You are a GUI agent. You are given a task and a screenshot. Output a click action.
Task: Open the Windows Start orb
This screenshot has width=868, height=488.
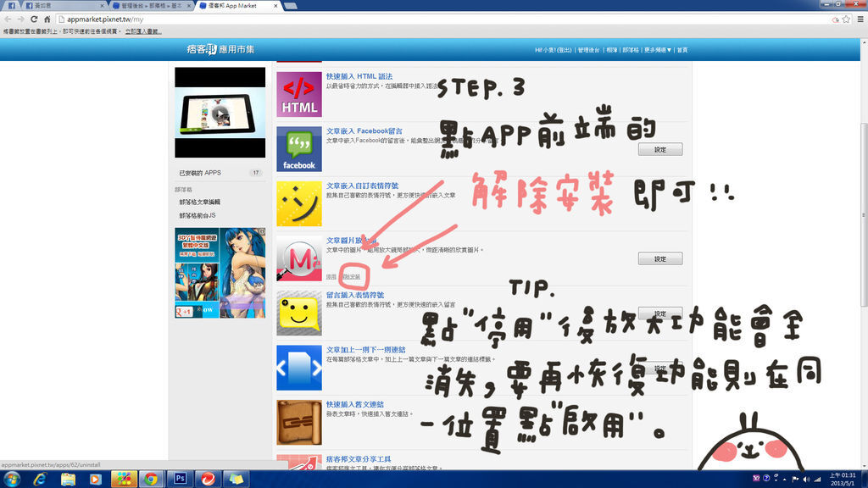(12, 479)
